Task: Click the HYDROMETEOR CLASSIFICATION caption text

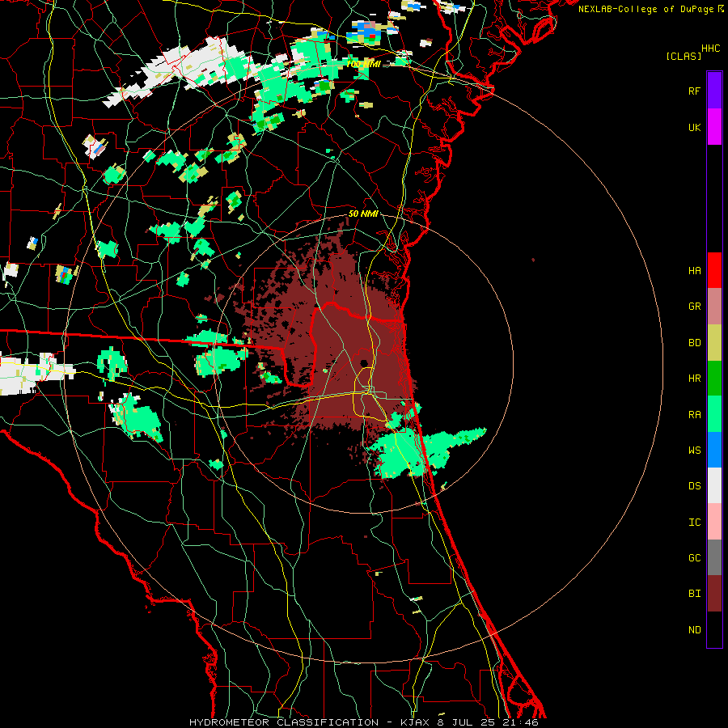Action: point(284,722)
